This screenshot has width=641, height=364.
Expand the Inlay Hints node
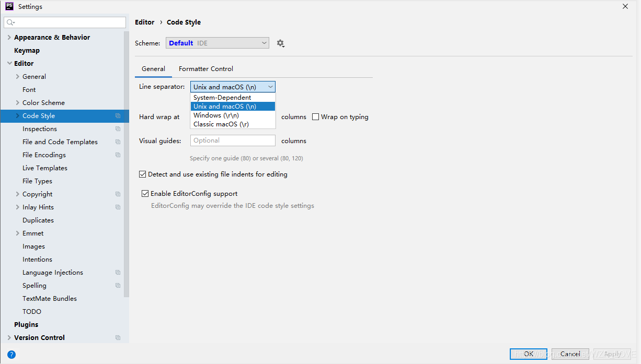click(18, 207)
